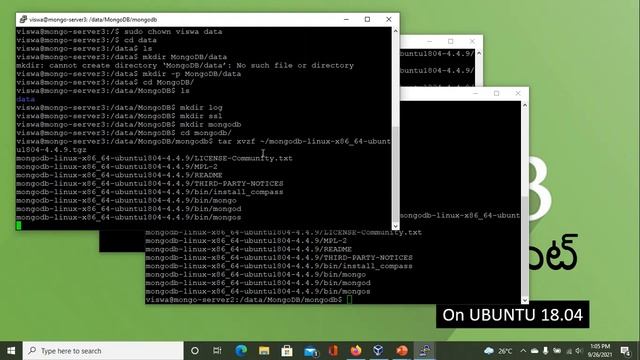Open the PuTTY system menu icon in the mongo-server3 title bar
Image resolution: width=640 pixels, height=360 pixels.
coord(23,19)
